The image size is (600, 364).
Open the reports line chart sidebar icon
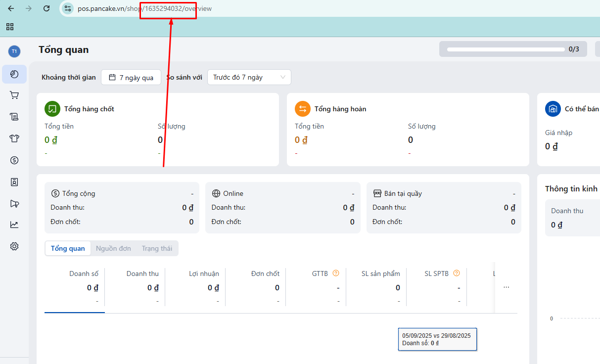coord(14,225)
